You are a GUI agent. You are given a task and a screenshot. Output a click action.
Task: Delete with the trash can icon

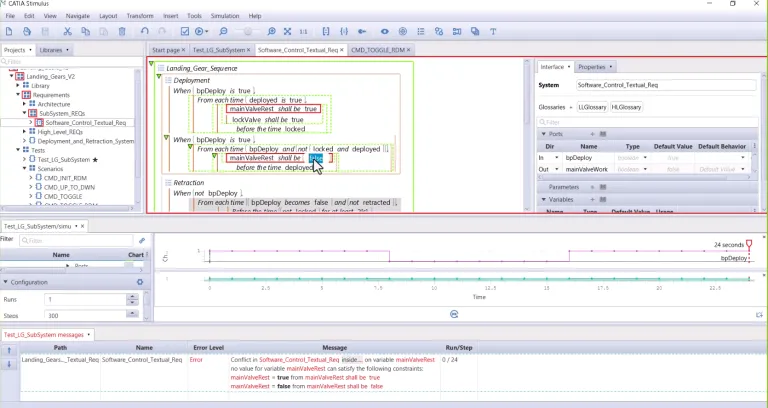[122, 31]
